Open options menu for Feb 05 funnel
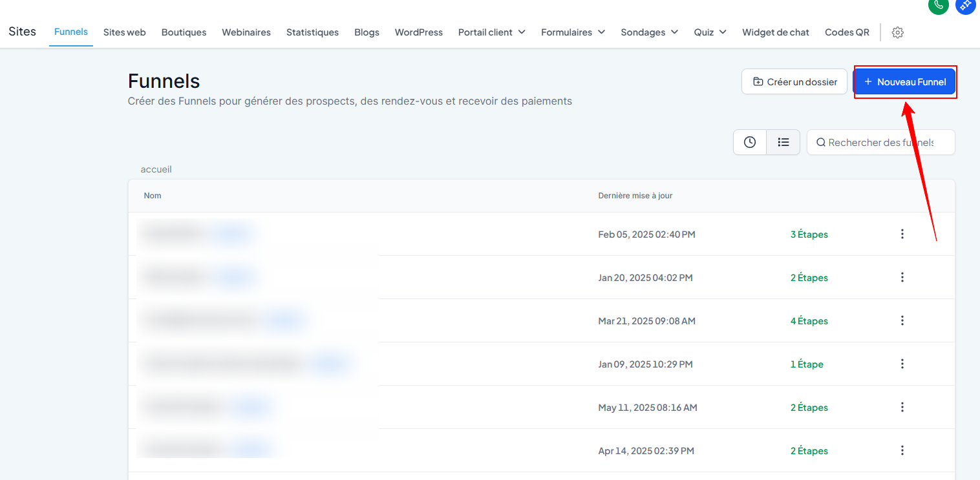This screenshot has height=480, width=980. (x=902, y=234)
